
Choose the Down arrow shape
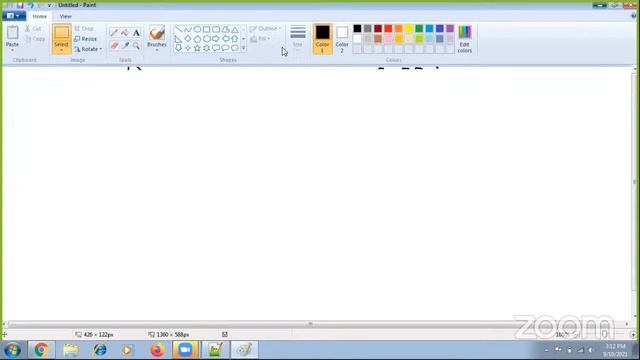[178, 48]
